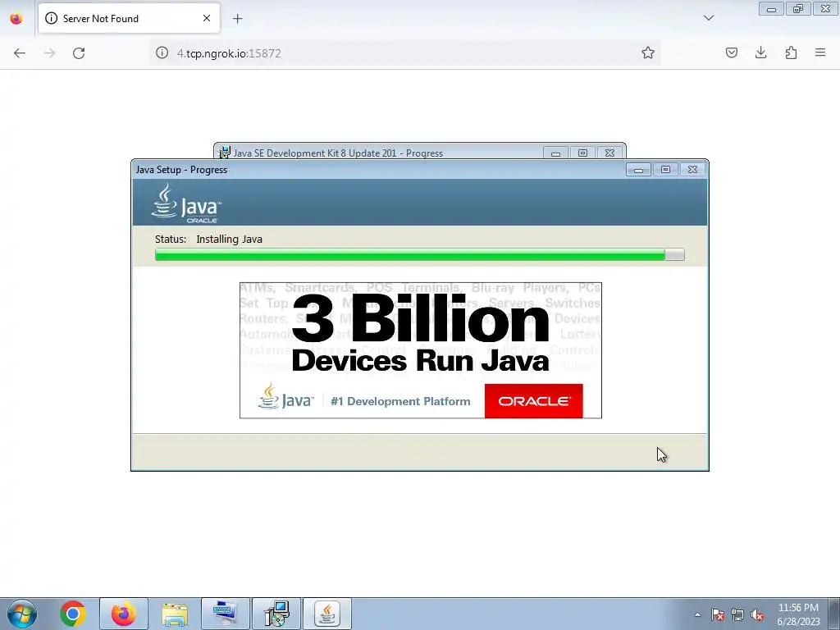Open Firefox Downloads panel
The image size is (840, 630).
[760, 52]
